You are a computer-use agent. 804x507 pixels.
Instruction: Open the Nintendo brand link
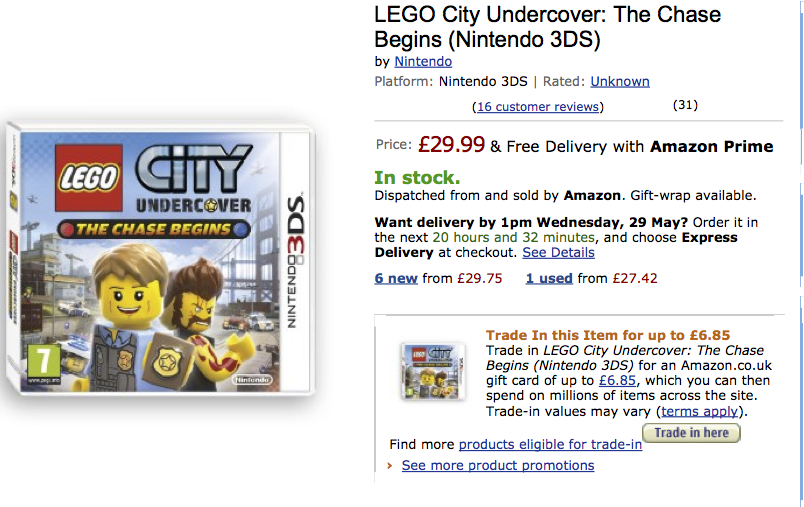[423, 61]
